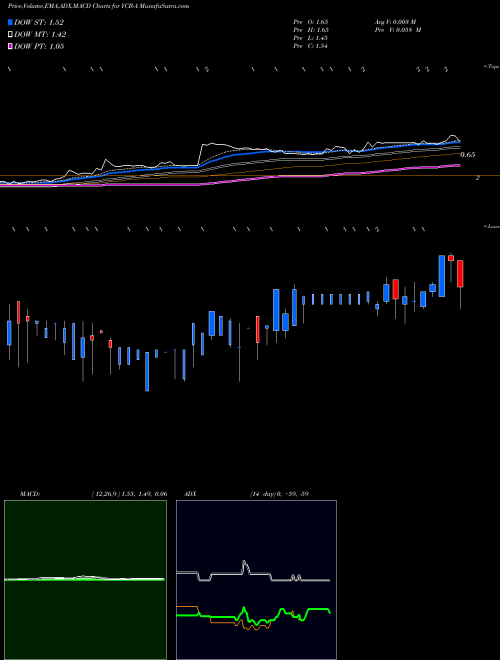Click the white DOW MT legend swatch
This screenshot has height=660, width=500.
(10, 34)
